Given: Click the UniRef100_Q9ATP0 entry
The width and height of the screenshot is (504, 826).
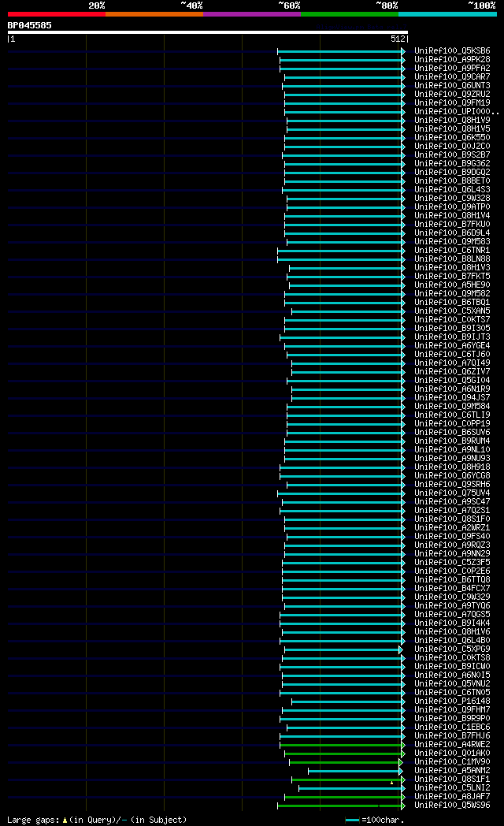Looking at the screenshot, I should [452, 207].
